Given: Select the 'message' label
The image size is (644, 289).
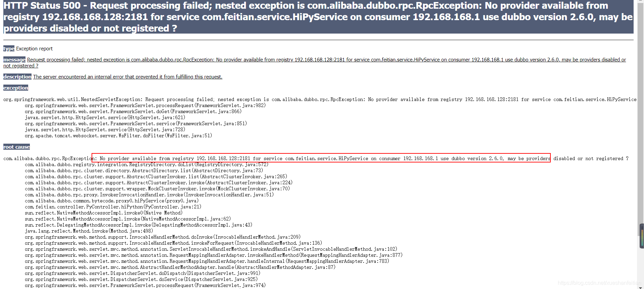Looking at the screenshot, I should (14, 60).
